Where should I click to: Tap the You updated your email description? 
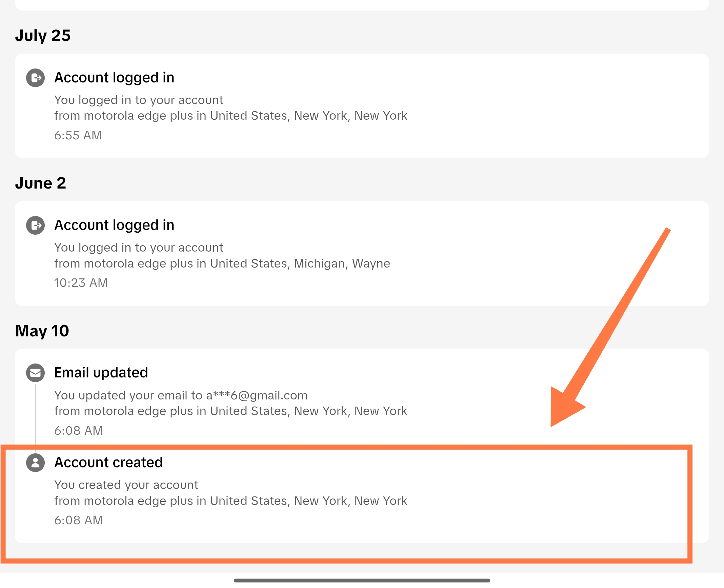[x=181, y=396]
